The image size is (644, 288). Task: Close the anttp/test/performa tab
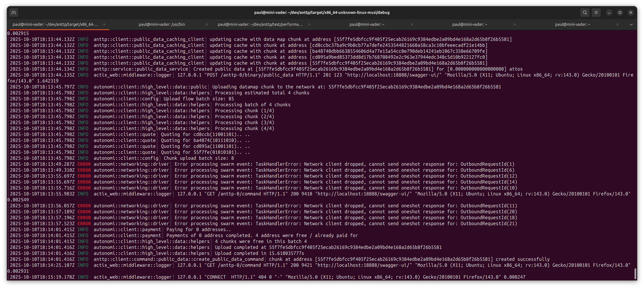(309, 25)
